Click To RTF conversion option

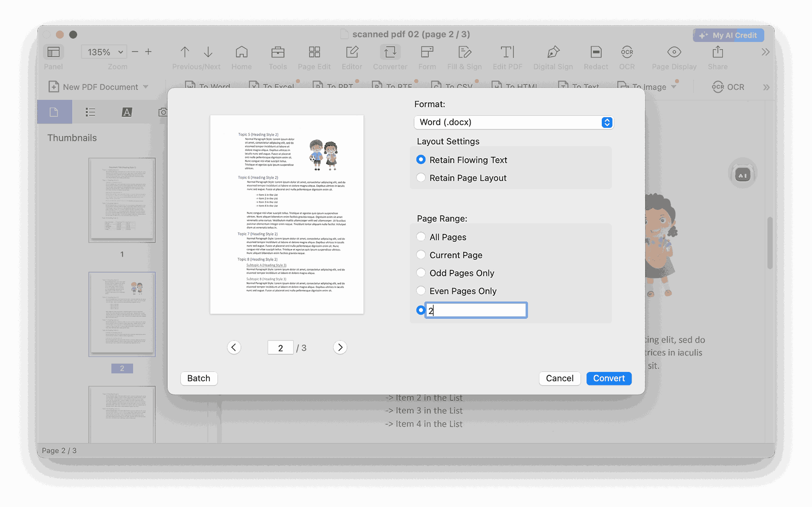click(392, 86)
